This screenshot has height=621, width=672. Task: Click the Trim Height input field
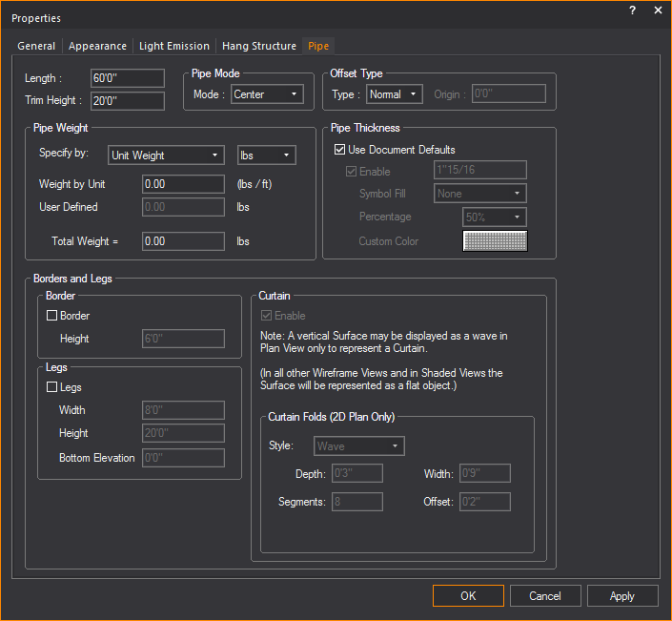tap(127, 101)
